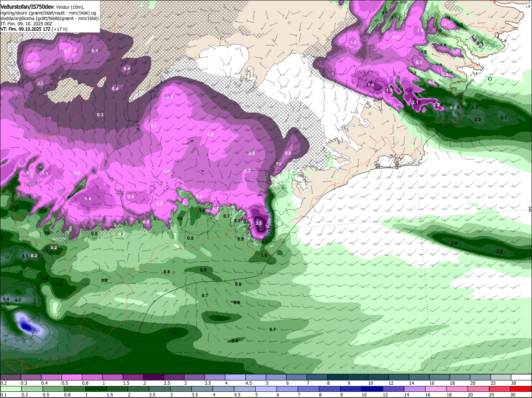Click the 30 label in the lower legend row
Viewport: 532px width, 398px height.
tap(512, 395)
